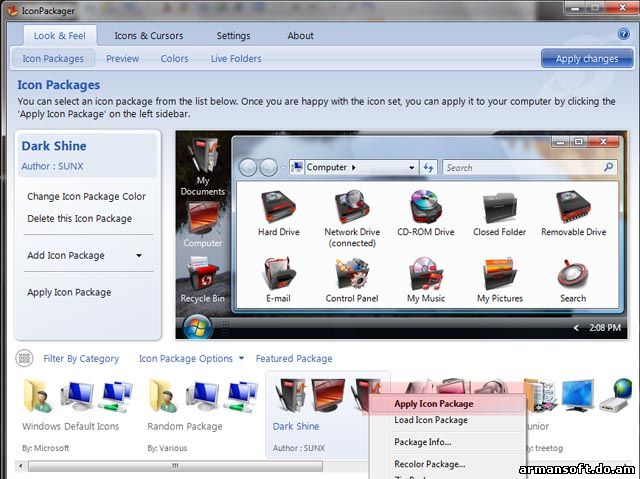Image resolution: width=640 pixels, height=479 pixels.
Task: Select the My Music icon
Action: click(426, 273)
